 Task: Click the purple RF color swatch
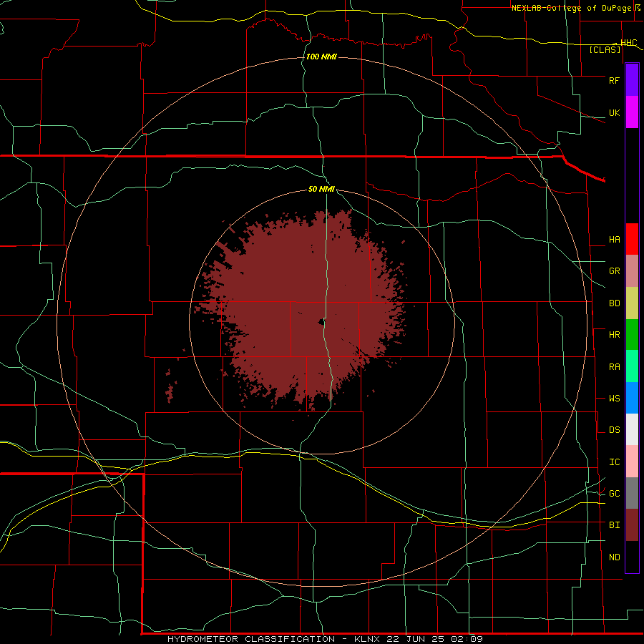[632, 80]
